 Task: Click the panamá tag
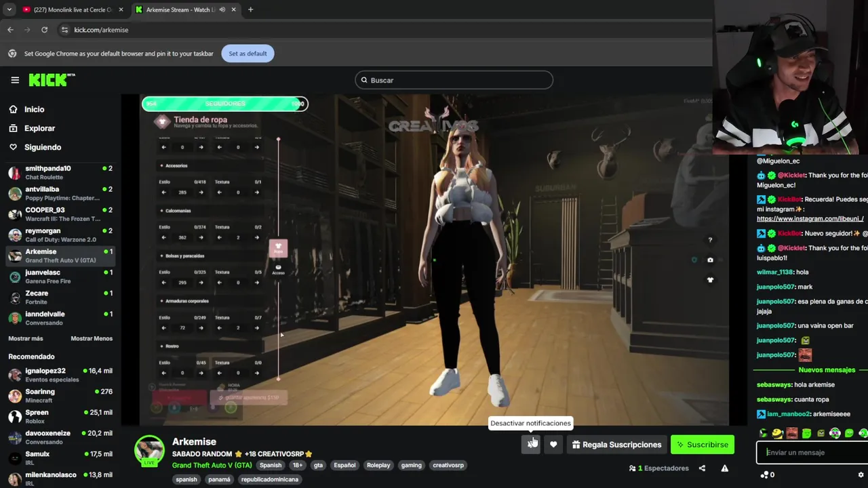point(219,479)
